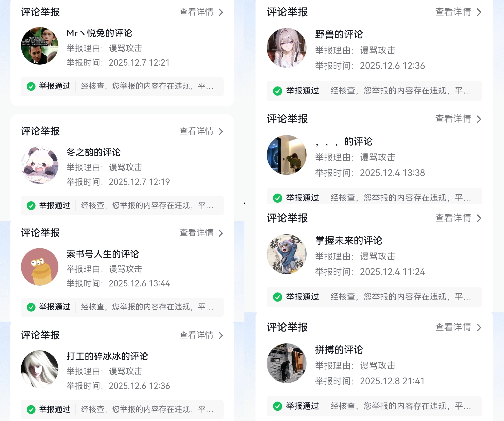Image resolution: width=504 pixels, height=421 pixels.
Task: Open 野兽 anime girl avatar
Action: click(287, 48)
